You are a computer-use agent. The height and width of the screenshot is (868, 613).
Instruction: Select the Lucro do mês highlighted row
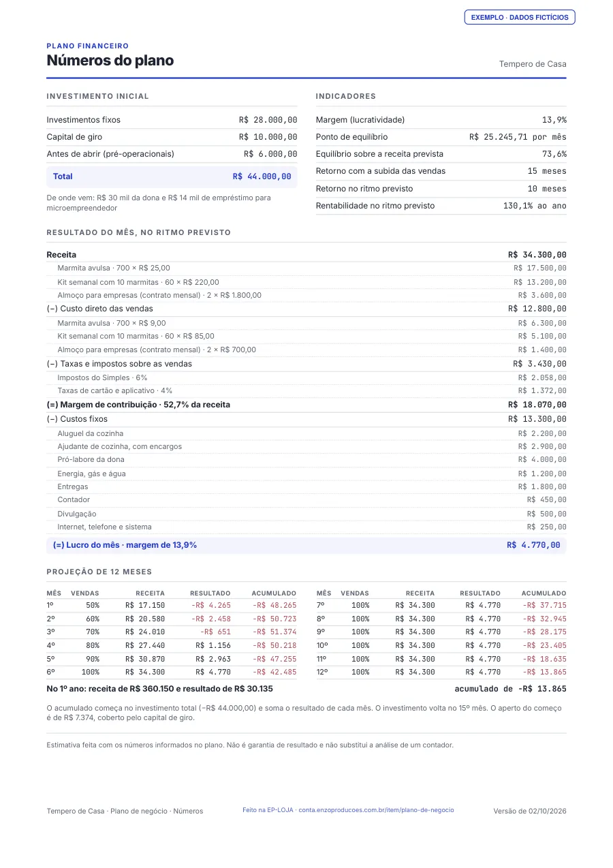click(x=306, y=545)
